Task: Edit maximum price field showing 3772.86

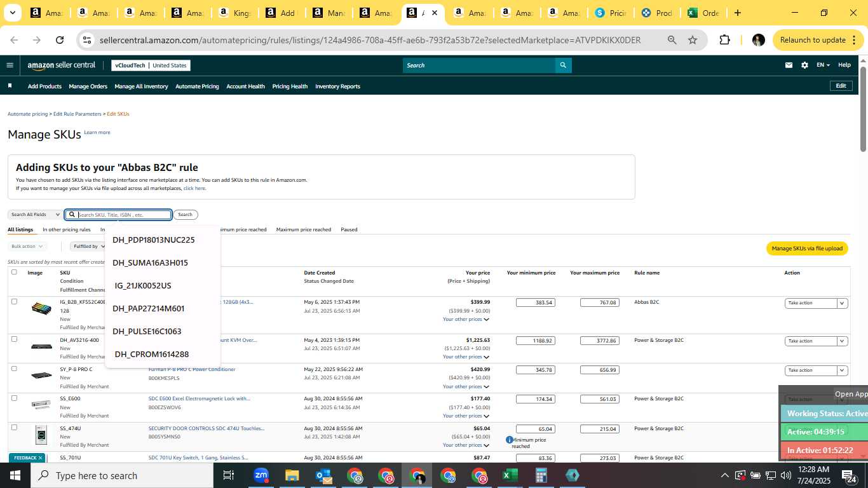Action: tap(599, 341)
